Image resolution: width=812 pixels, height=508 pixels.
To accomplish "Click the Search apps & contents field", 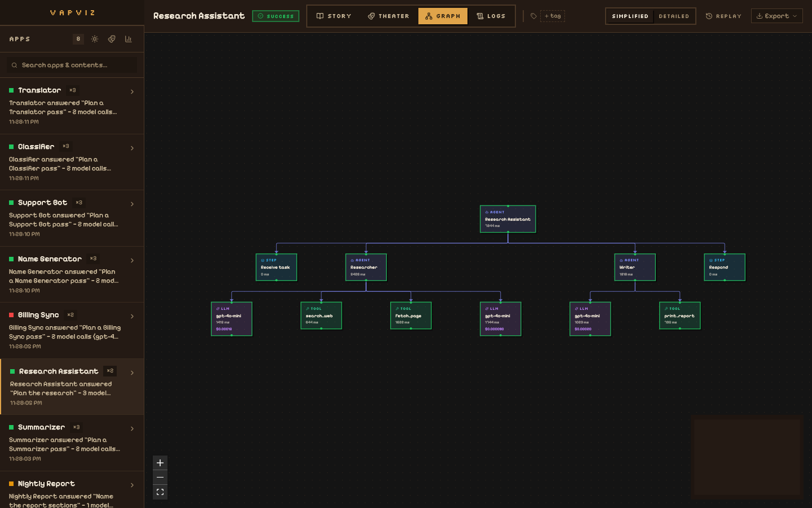I will coord(72,65).
